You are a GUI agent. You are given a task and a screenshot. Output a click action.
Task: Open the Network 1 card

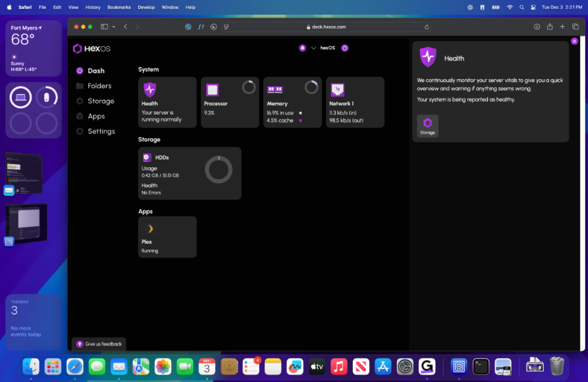[355, 102]
